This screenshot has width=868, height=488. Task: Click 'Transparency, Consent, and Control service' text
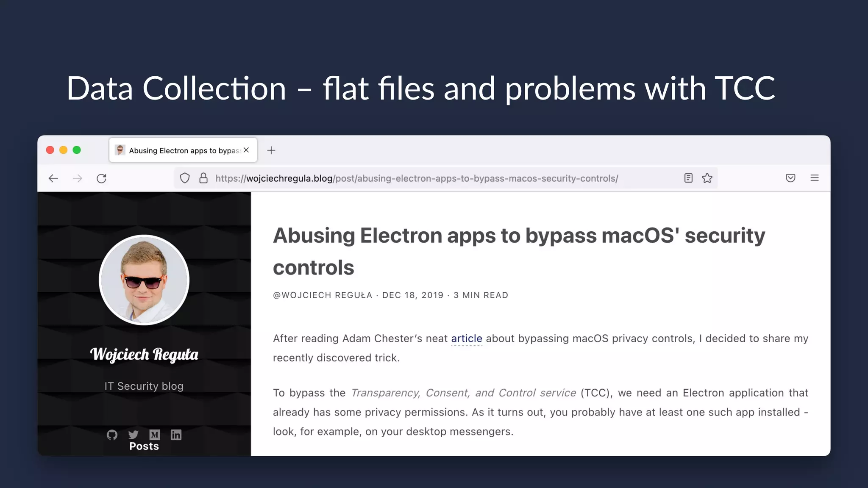pos(464,393)
